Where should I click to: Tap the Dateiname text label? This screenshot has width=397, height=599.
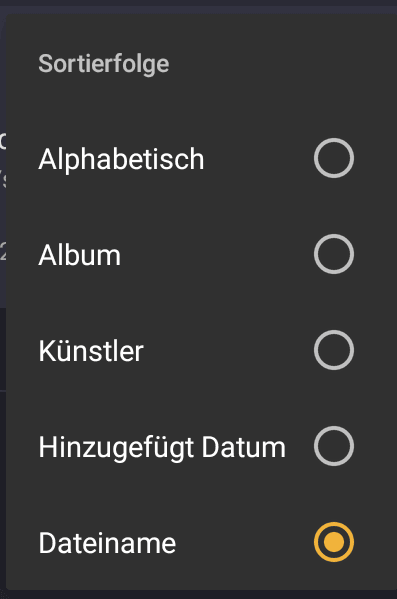pos(107,543)
